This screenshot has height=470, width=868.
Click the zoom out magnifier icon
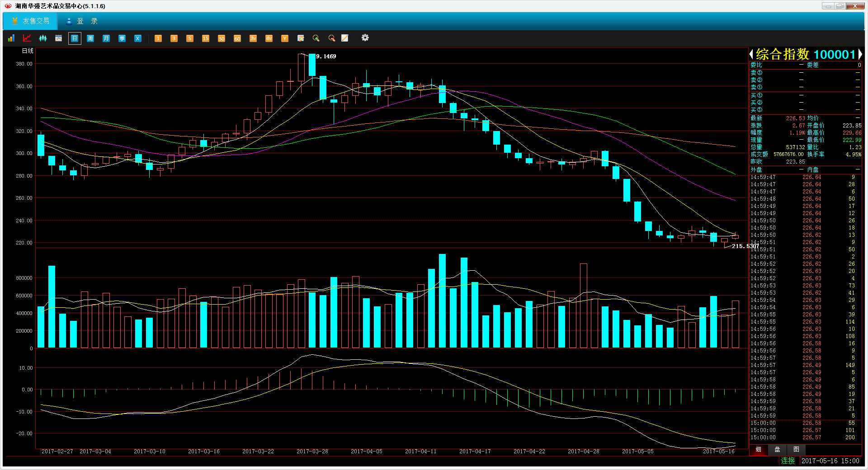pos(331,38)
